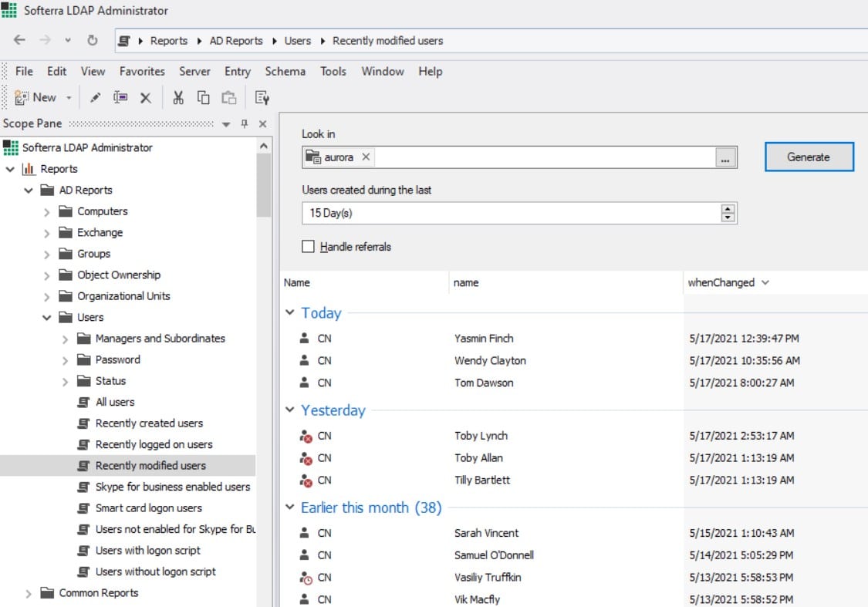Click the Copy icon in toolbar
Image resolution: width=868 pixels, height=607 pixels.
pyautogui.click(x=203, y=97)
